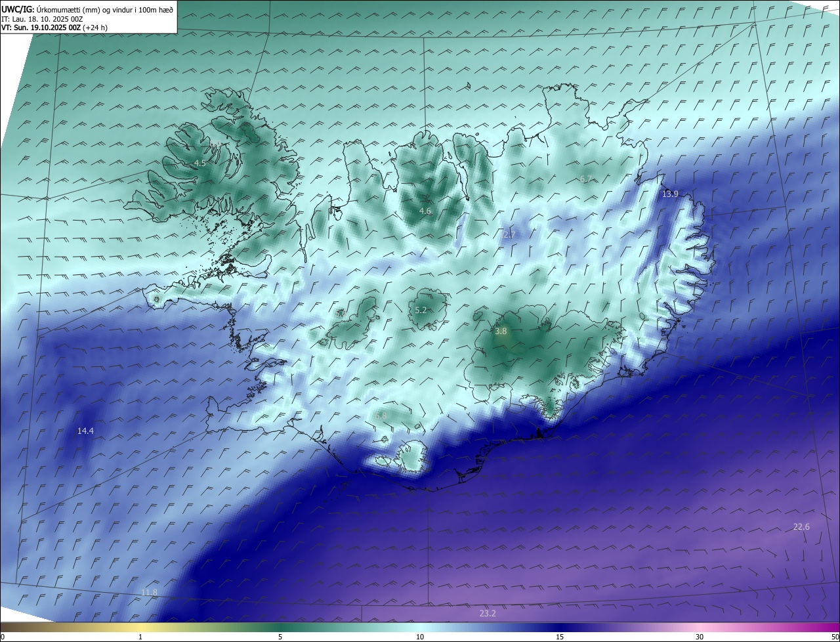Click the 30 tick on the color scale
This screenshot has width=840, height=642.
pyautogui.click(x=700, y=637)
